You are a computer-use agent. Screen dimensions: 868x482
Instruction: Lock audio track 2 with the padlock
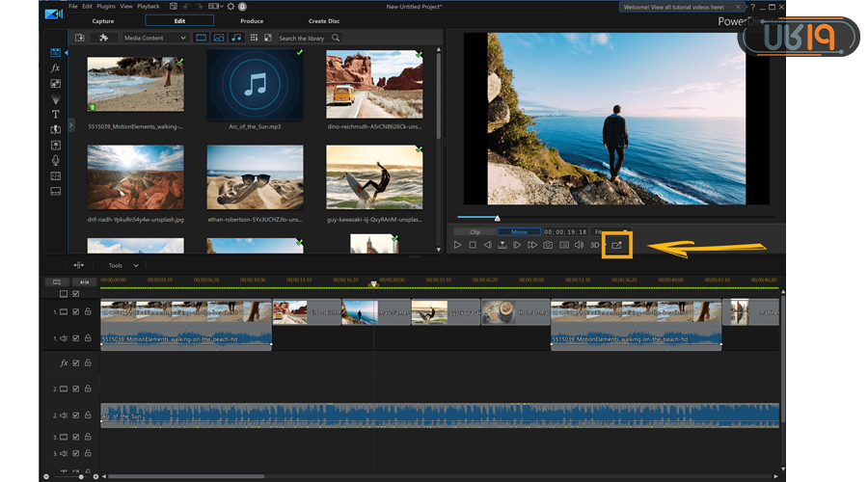pos(88,415)
